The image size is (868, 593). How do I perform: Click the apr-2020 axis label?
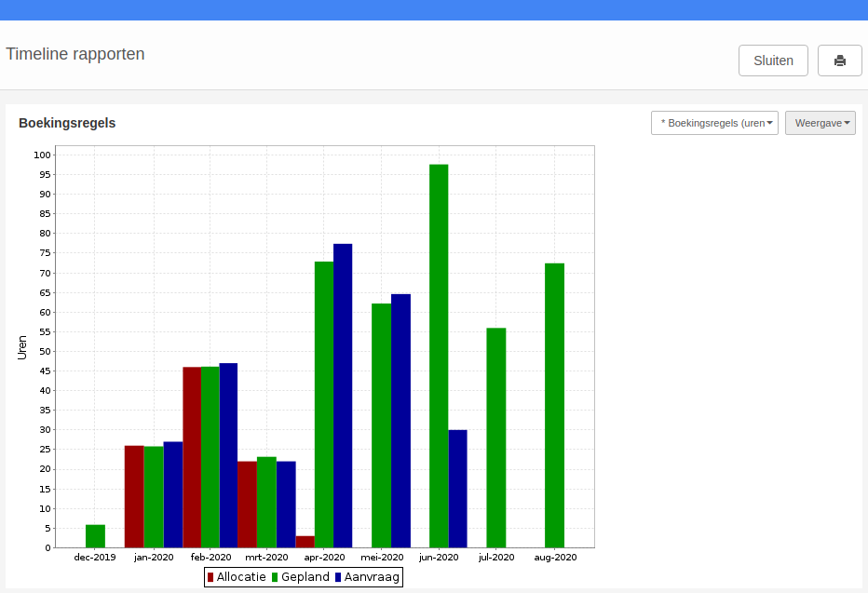pyautogui.click(x=324, y=557)
